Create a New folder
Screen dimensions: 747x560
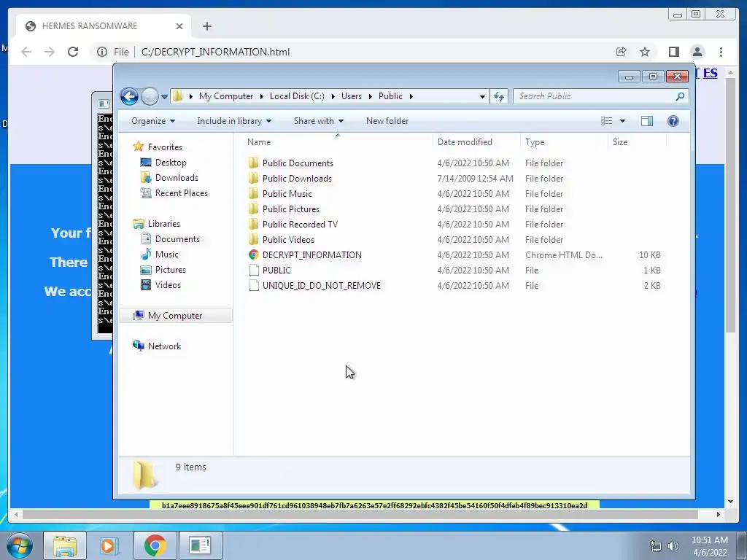pyautogui.click(x=387, y=121)
